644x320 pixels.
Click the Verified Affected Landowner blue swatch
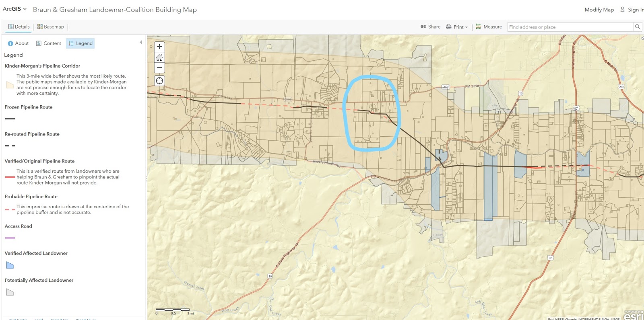pos(10,265)
